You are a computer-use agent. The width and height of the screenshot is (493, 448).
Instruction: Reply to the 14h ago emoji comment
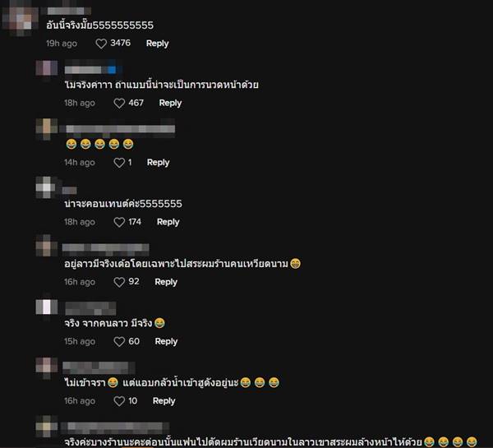pos(158,163)
